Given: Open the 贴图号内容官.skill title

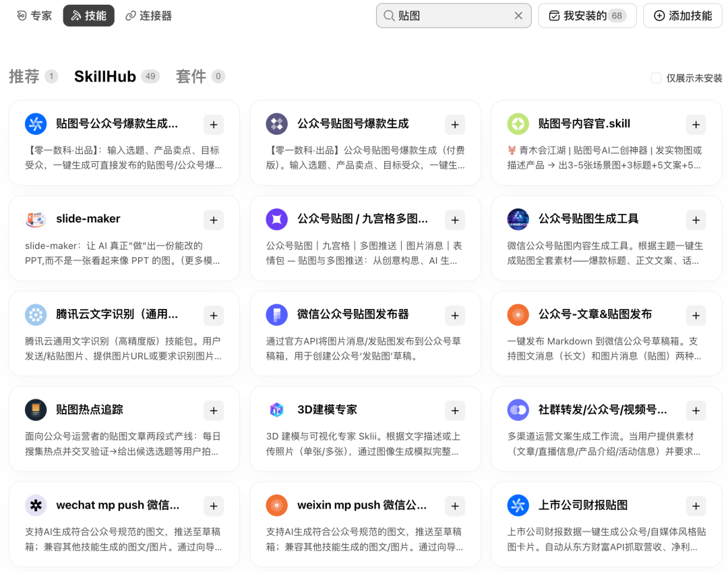Looking at the screenshot, I should [584, 123].
